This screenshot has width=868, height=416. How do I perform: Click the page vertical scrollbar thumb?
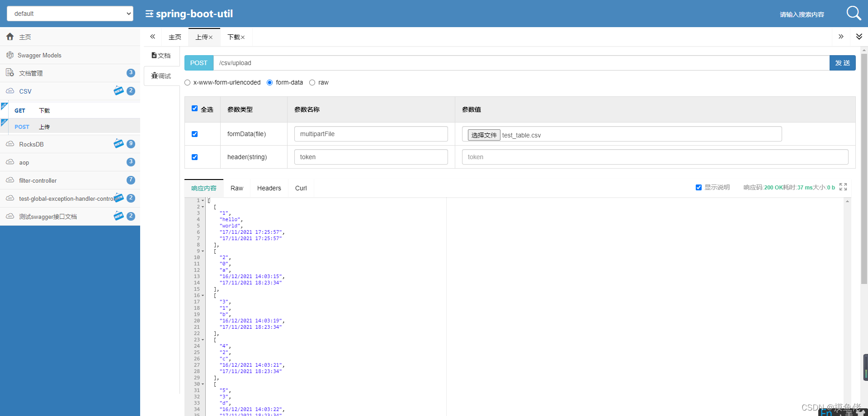864,169
